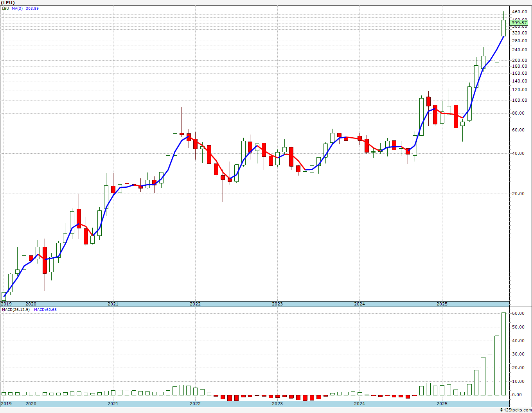
Task: Click the 30.00 MACD axis label
Action: tap(518, 354)
